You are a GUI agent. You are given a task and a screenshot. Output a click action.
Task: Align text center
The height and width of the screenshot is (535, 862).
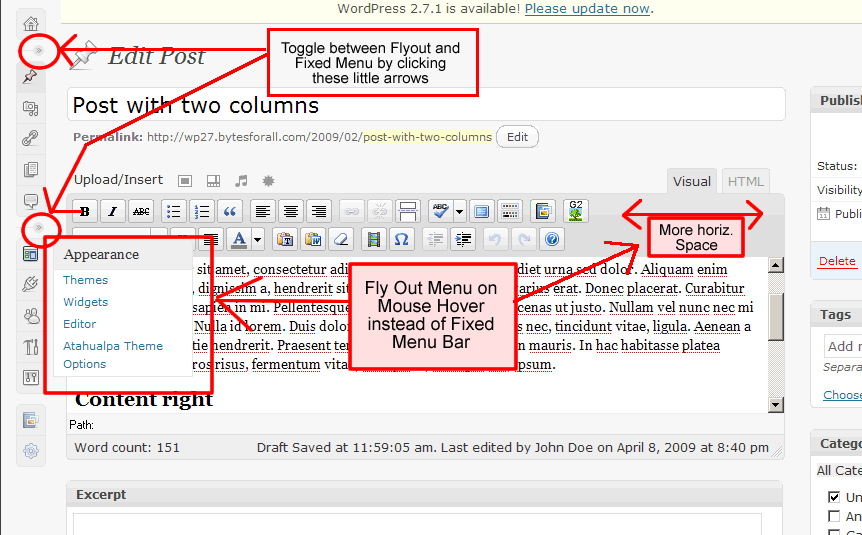click(291, 211)
